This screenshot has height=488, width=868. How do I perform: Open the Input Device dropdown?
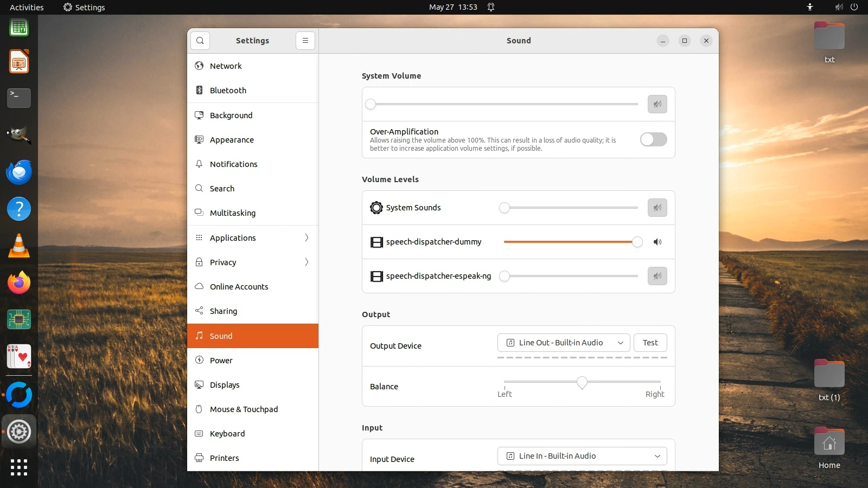582,456
